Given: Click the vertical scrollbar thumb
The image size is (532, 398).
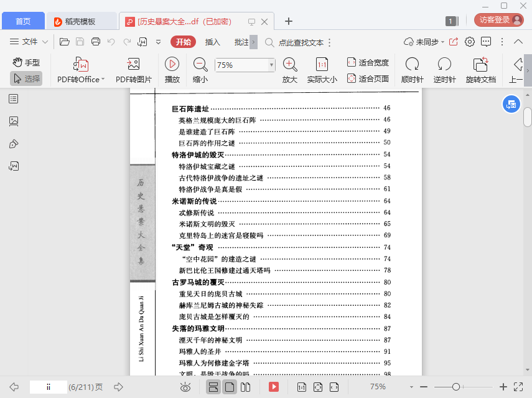Looking at the screenshot, I should [527, 117].
